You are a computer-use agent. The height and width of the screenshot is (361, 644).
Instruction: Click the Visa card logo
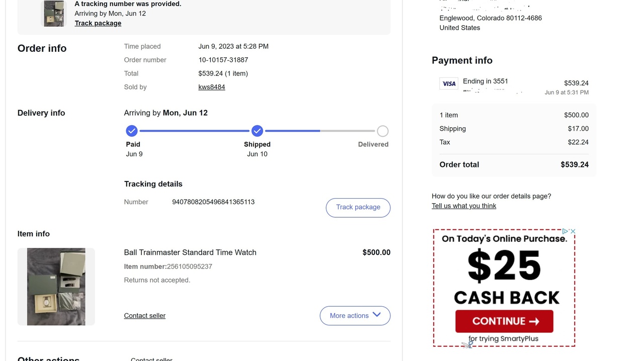(449, 83)
